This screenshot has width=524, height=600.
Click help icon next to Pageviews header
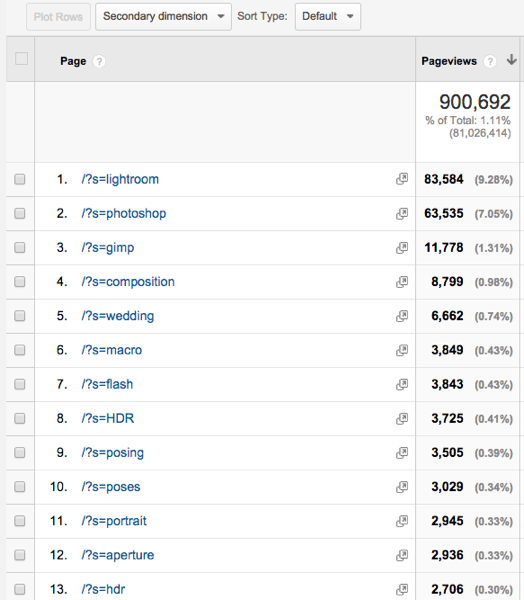click(490, 61)
